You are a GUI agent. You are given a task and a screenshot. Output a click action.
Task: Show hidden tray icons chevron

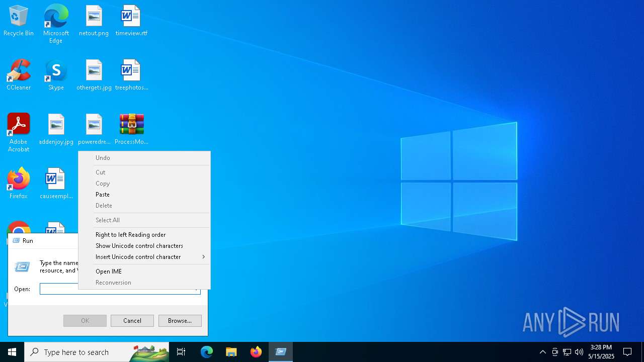(543, 352)
